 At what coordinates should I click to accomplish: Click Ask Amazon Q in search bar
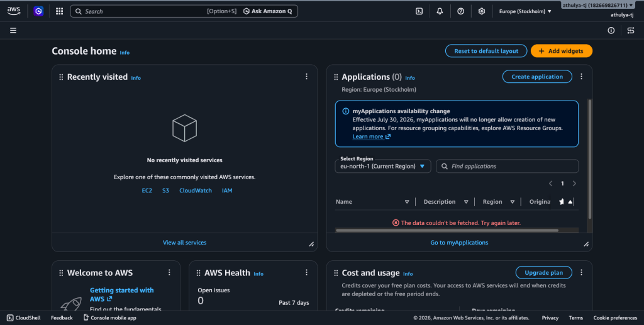tap(267, 11)
